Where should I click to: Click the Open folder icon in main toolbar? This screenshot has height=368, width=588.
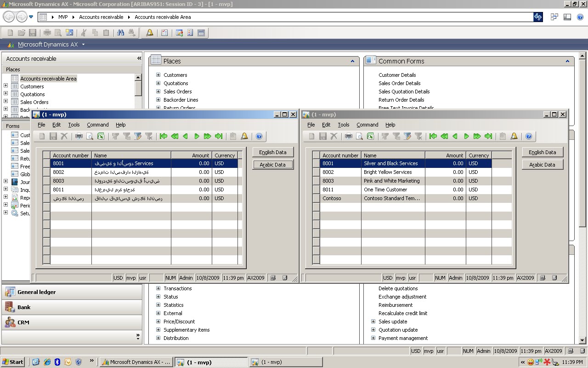coord(22,33)
